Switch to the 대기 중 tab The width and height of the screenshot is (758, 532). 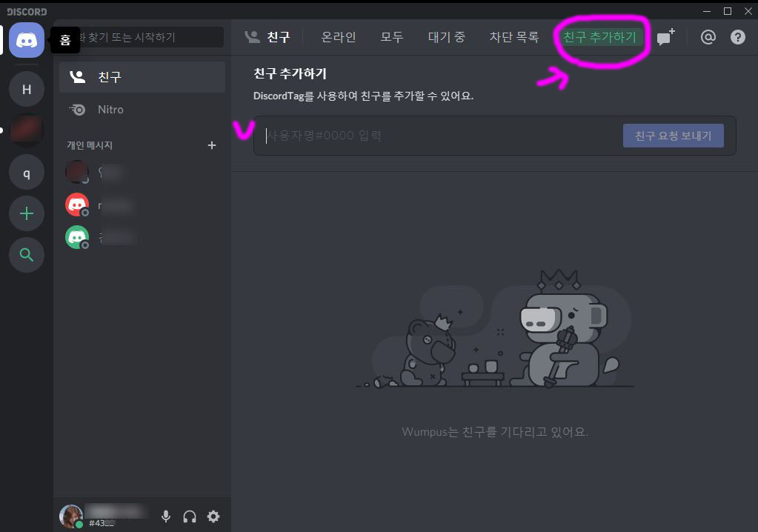click(447, 37)
